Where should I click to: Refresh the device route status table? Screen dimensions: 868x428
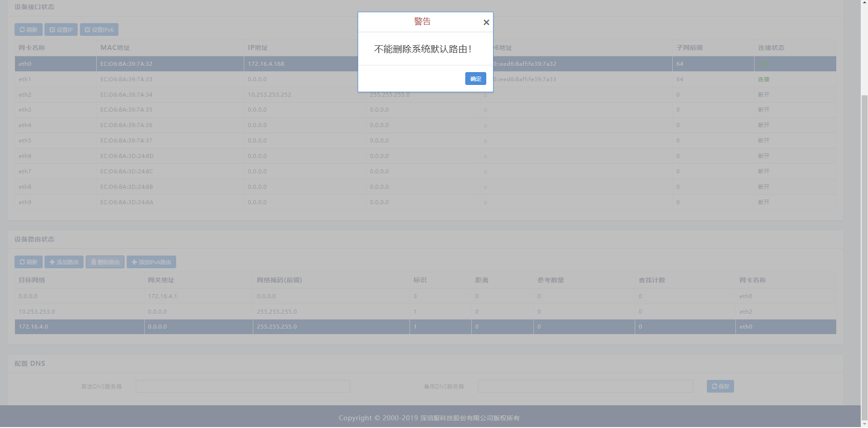[29, 262]
